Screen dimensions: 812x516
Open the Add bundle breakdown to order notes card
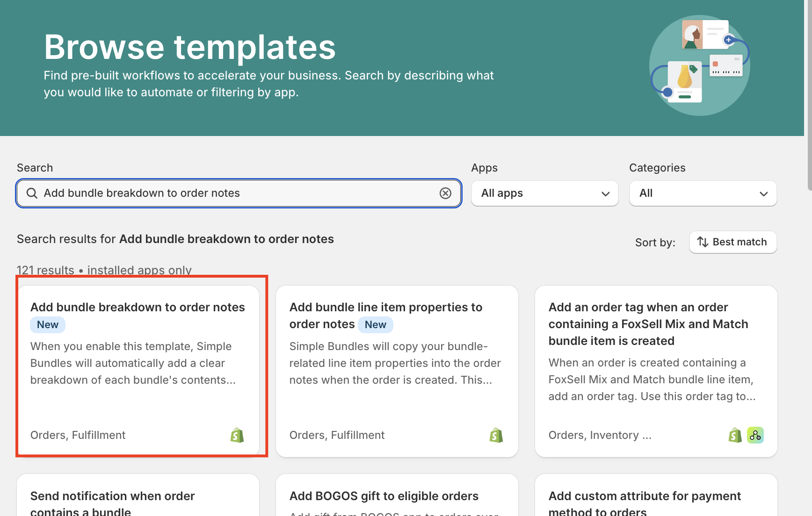pos(138,371)
